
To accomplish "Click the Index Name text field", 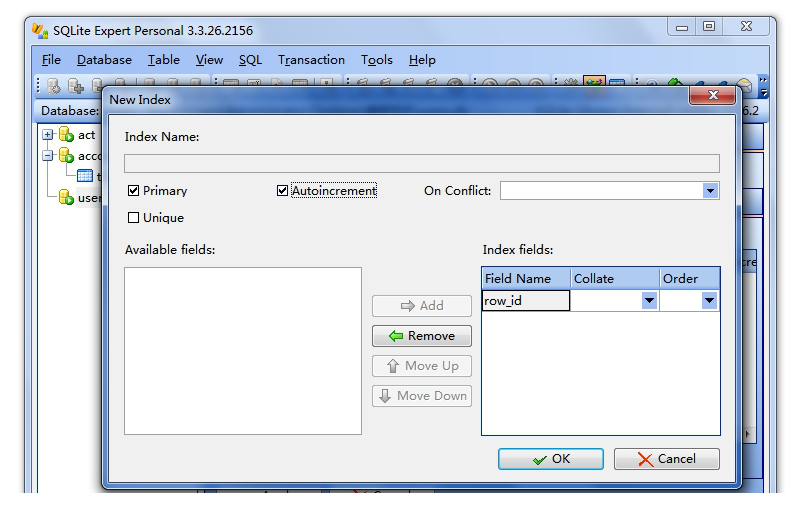I will coord(421,164).
